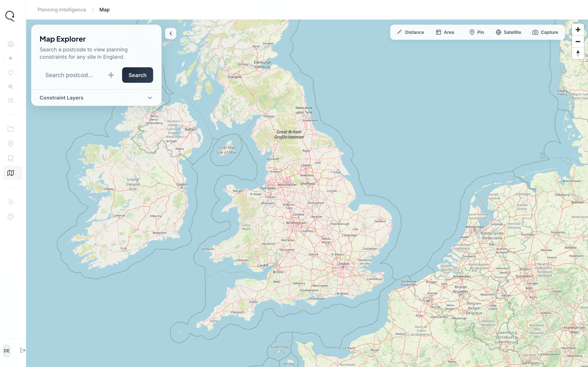This screenshot has width=588, height=367.
Task: Use the crosshair locate icon beside the search box
Action: 111,75
